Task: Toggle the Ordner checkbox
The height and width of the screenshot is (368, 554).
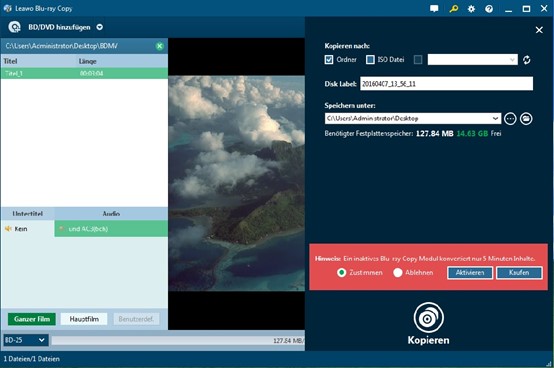Action: pyautogui.click(x=329, y=59)
